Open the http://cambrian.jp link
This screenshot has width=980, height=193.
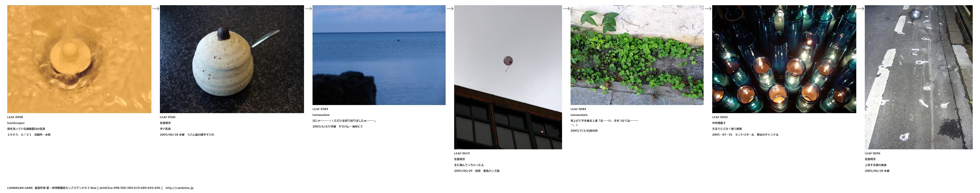click(180, 188)
